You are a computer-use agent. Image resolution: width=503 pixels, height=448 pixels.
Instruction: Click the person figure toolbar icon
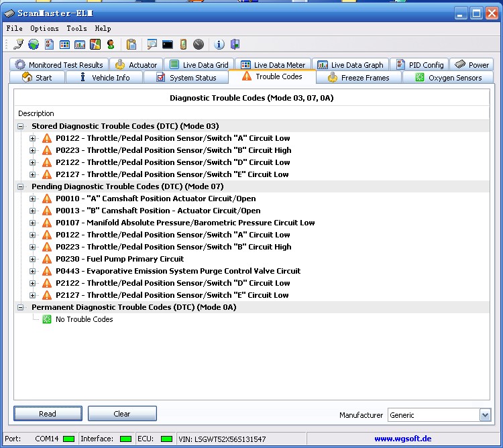coord(111,44)
